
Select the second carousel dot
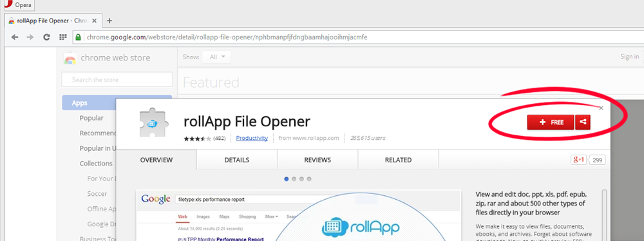(294, 179)
